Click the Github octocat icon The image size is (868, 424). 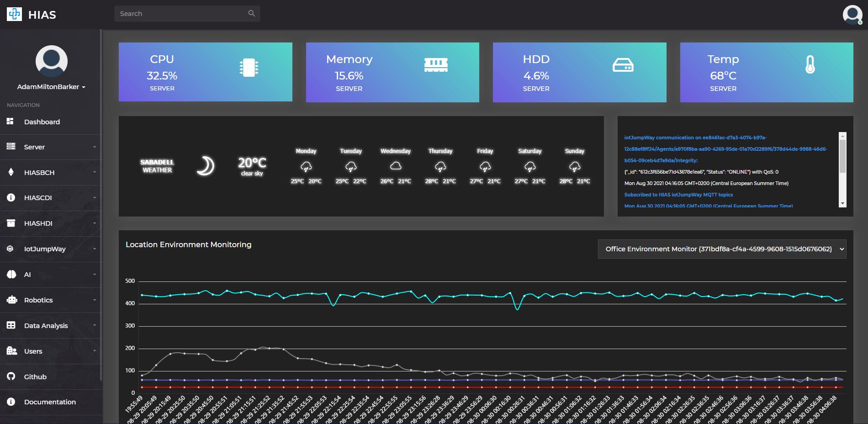pyautogui.click(x=11, y=376)
